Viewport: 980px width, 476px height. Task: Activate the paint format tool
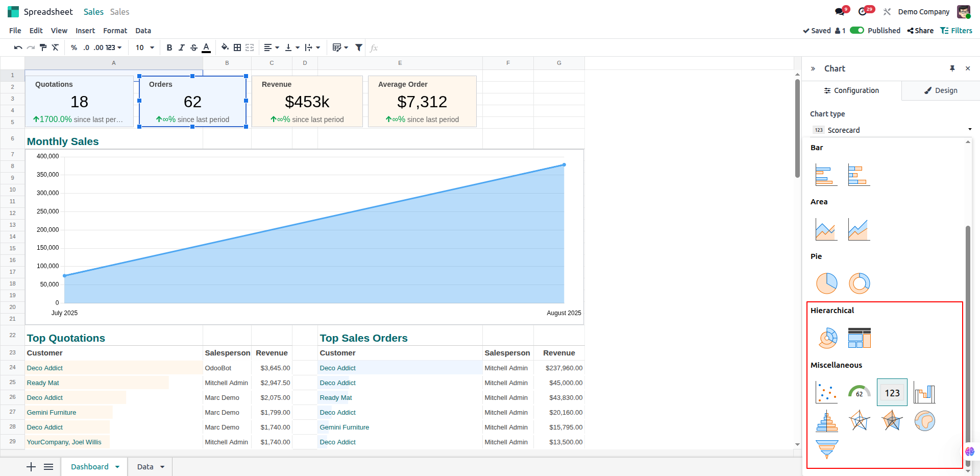point(43,47)
